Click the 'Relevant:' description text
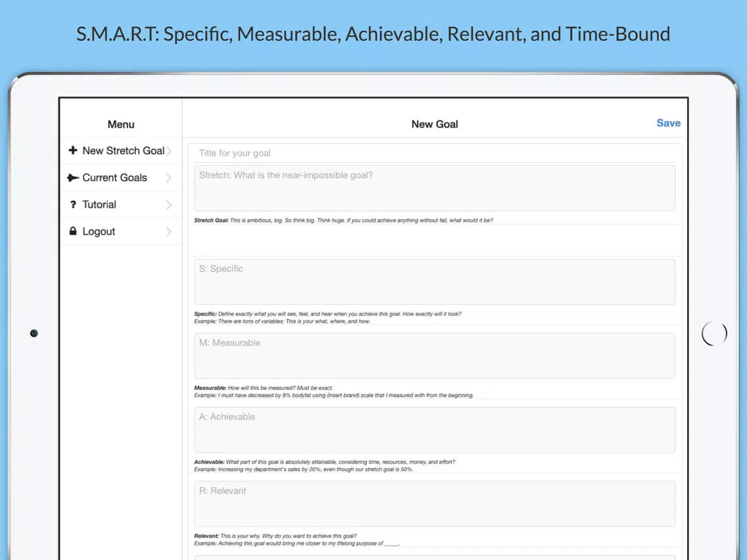Viewport: 747px width, 560px height. [297, 540]
